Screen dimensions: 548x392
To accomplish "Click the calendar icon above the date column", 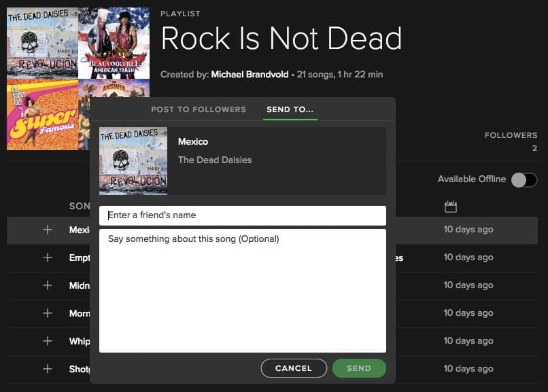I will (x=451, y=206).
